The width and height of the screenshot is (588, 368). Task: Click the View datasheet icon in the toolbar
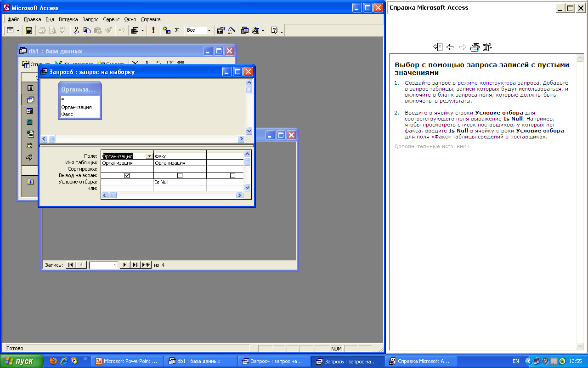coord(10,30)
